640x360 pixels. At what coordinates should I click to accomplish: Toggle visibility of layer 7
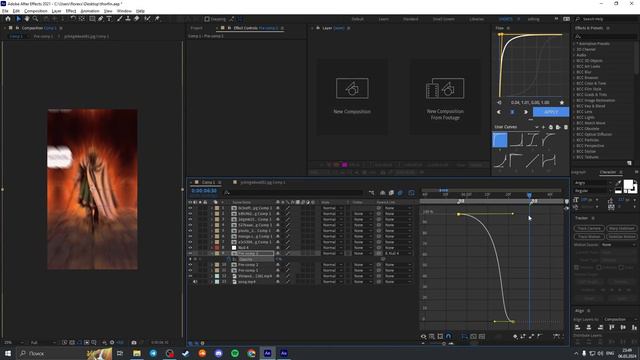pyautogui.click(x=190, y=242)
